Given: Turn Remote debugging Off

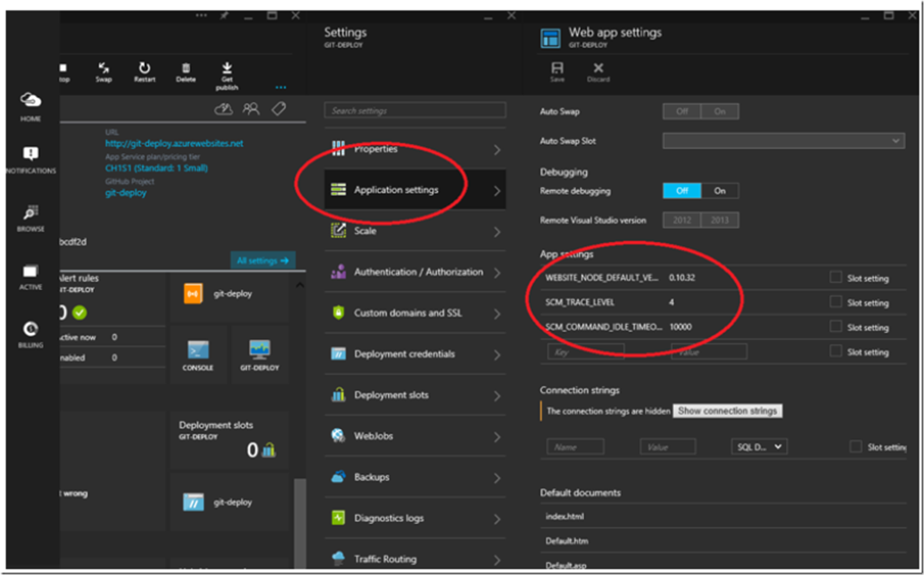Looking at the screenshot, I should pos(682,191).
